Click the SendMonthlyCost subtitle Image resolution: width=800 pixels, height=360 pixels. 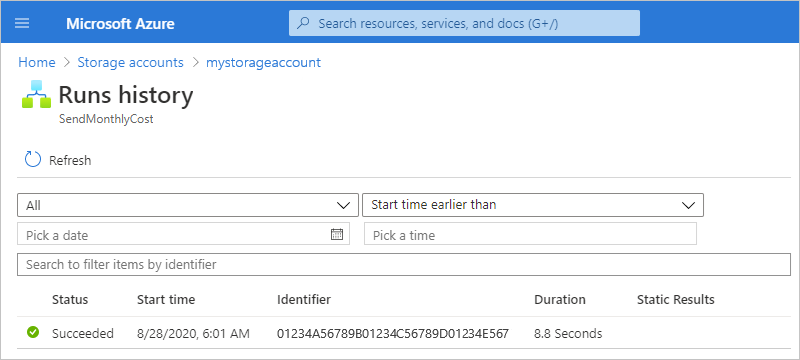coord(106,119)
